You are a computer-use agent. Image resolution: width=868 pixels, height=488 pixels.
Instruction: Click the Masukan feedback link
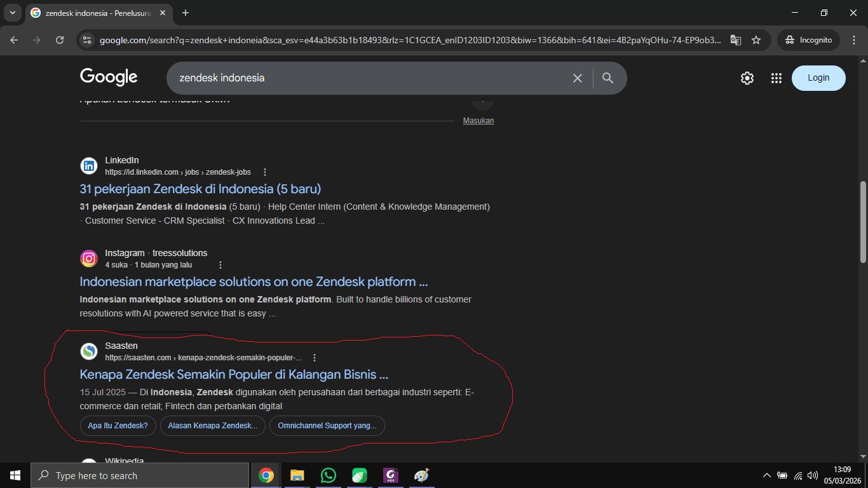pos(478,121)
